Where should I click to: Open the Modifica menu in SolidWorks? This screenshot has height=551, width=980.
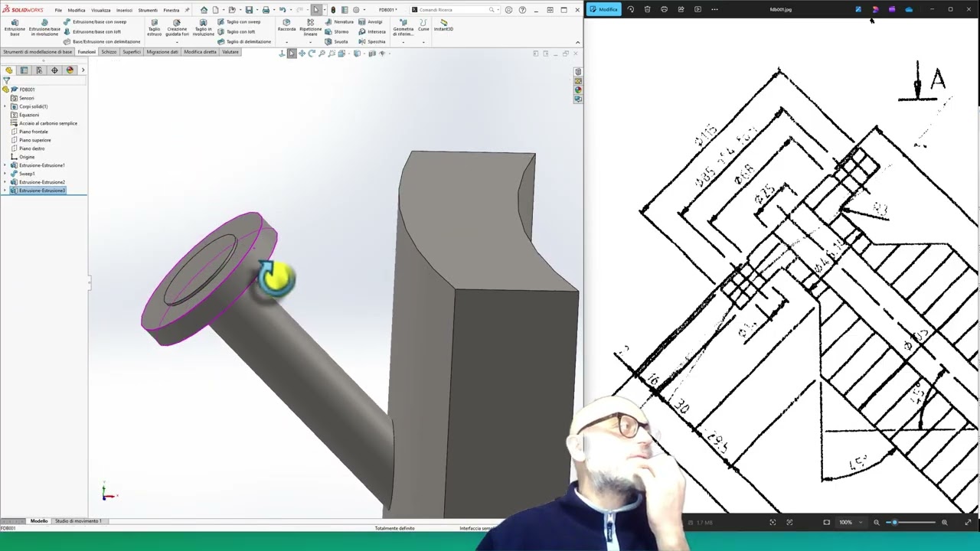[77, 10]
